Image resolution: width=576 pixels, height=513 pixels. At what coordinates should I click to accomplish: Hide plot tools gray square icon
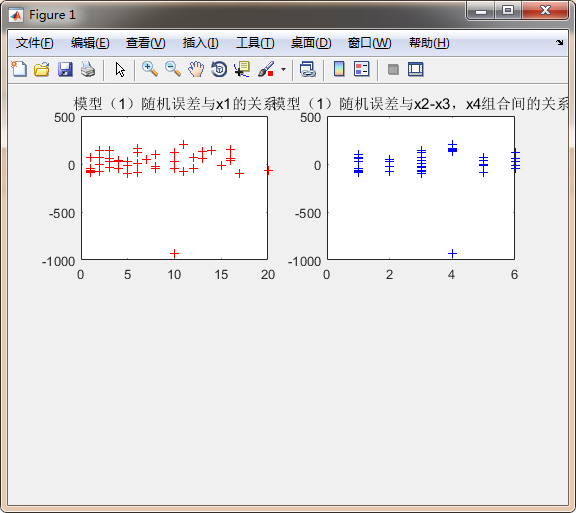393,69
